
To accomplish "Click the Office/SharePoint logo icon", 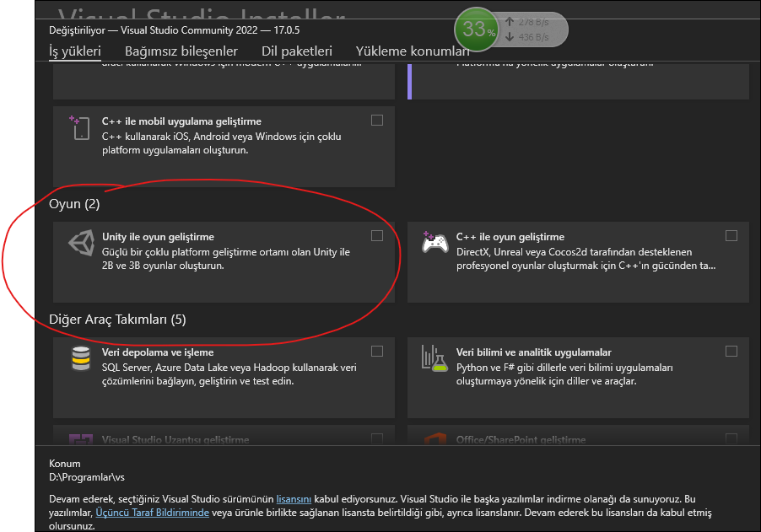I will 434,439.
